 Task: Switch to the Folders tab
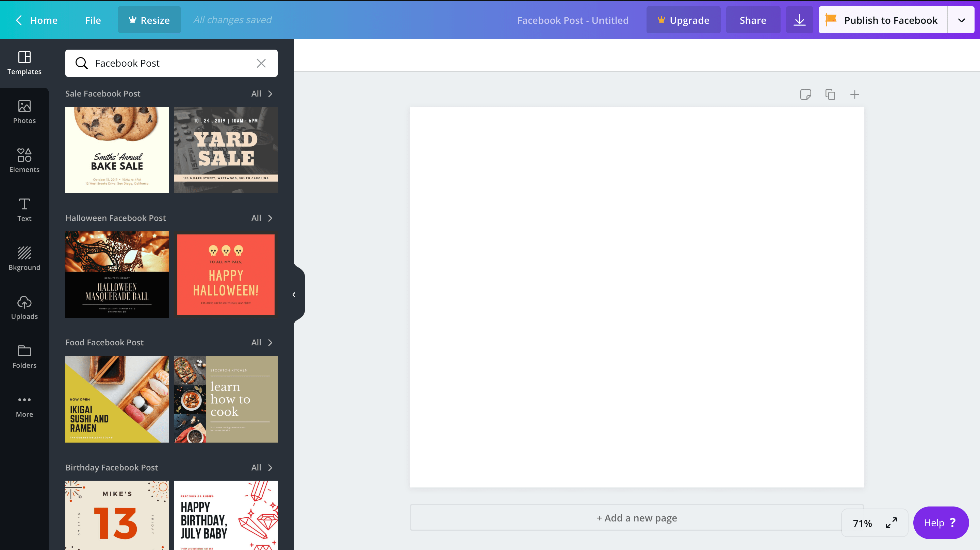(24, 357)
